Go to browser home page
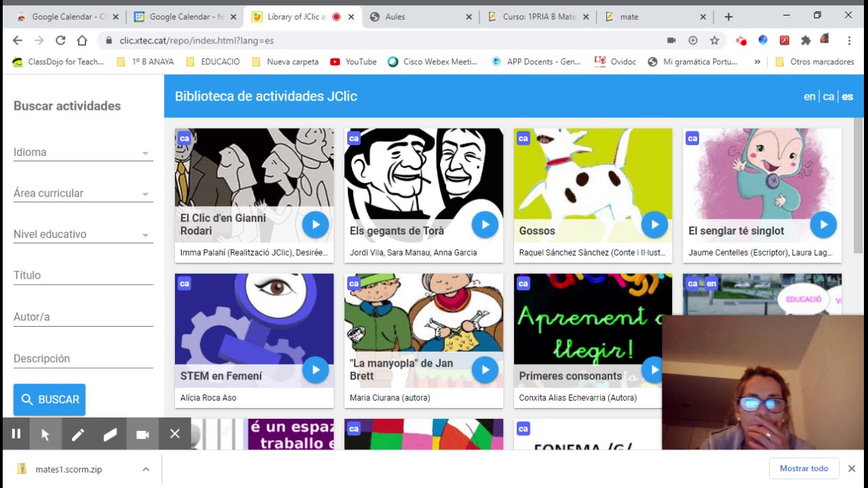This screenshot has width=868, height=488. click(82, 40)
